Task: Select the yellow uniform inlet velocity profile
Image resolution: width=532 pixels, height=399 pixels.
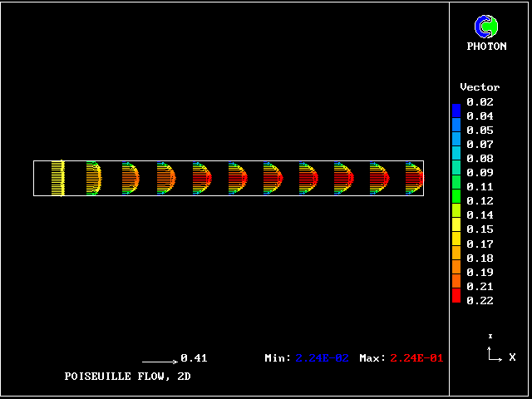Action: (57, 178)
